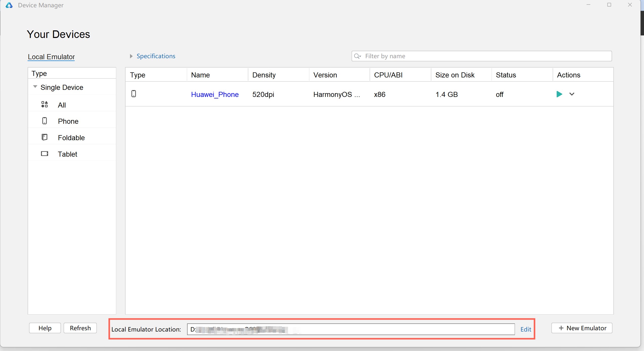Sort by the Status column header
644x351 pixels.
pyautogui.click(x=522, y=75)
